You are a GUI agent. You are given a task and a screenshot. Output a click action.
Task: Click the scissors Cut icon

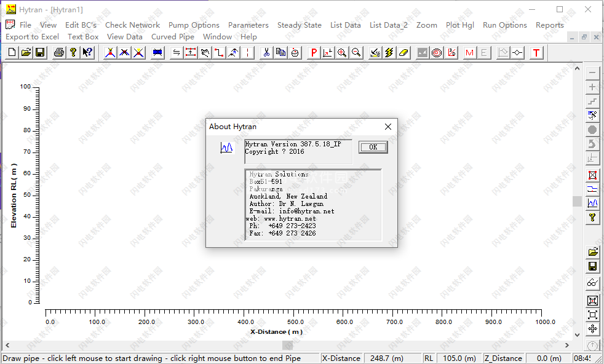266,52
